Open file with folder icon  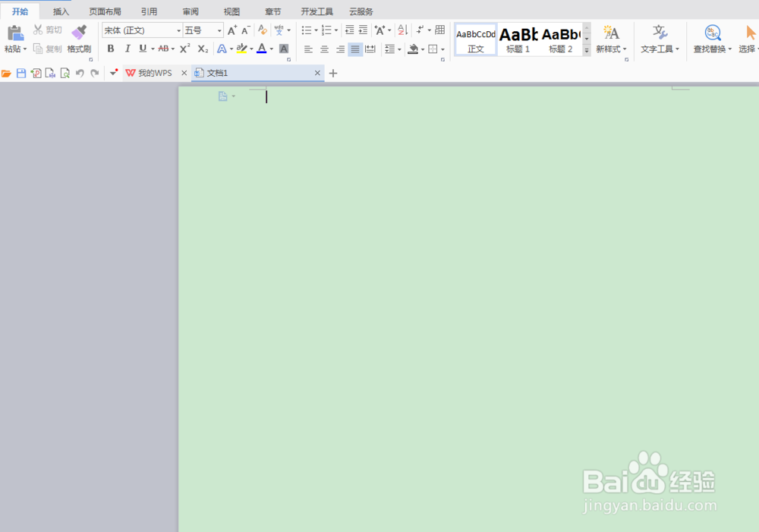[x=6, y=73]
